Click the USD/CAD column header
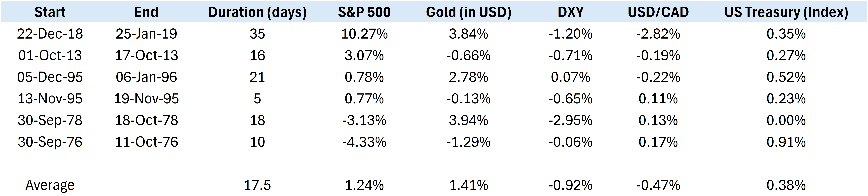The height and width of the screenshot is (196, 868). tap(658, 12)
